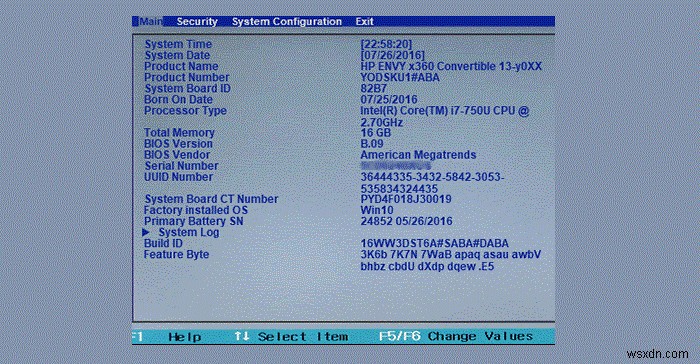Click the System Board ID label
The image size is (700, 364).
pyautogui.click(x=187, y=88)
